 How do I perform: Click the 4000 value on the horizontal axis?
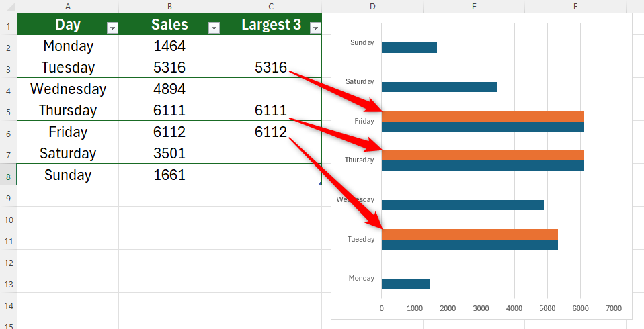point(514,309)
